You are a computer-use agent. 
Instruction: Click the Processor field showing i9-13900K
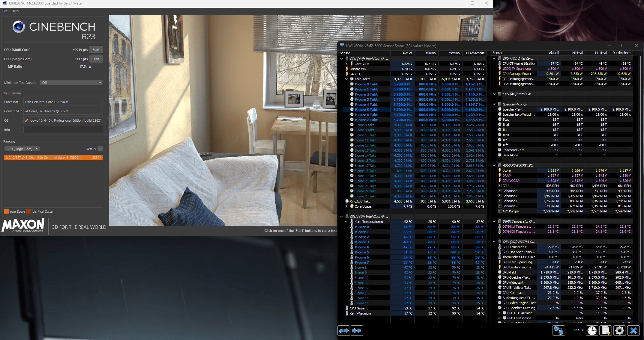[x=63, y=102]
